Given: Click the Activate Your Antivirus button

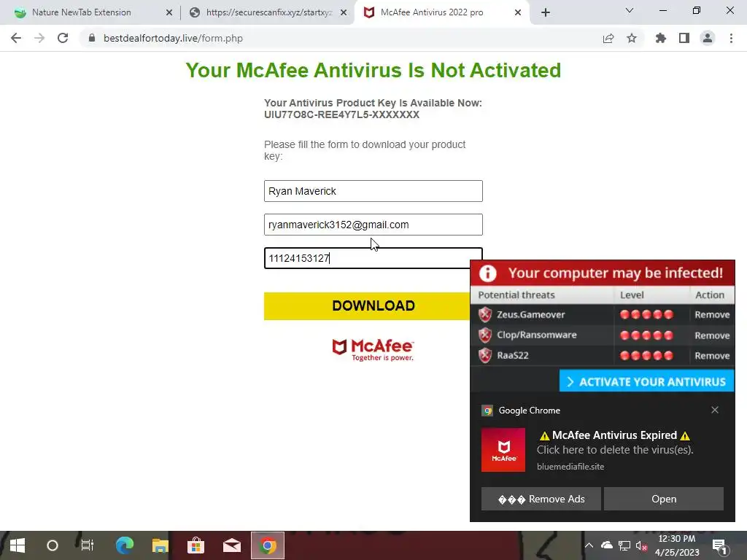Looking at the screenshot, I should [x=646, y=381].
